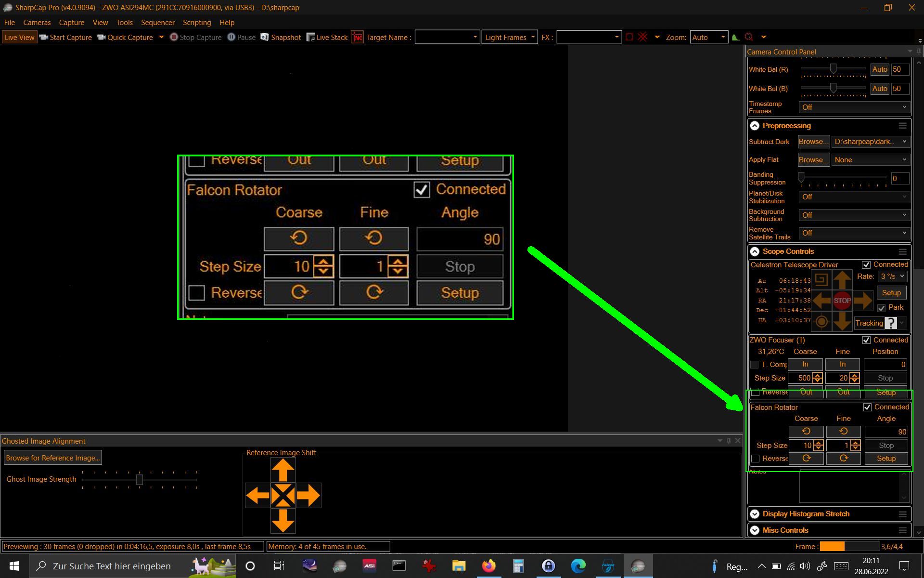
Task: Open the Timestamp Frames dropdown
Action: [x=854, y=107]
